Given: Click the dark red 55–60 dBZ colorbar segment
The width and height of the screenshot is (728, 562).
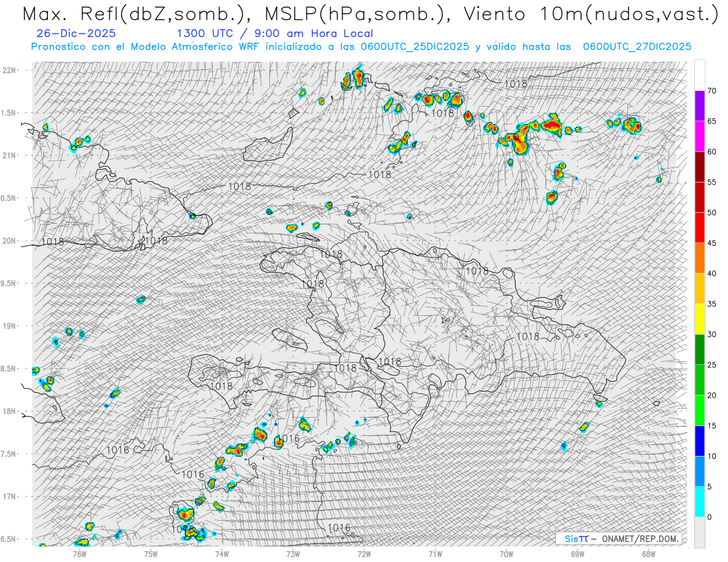Looking at the screenshot, I should click(x=699, y=167).
